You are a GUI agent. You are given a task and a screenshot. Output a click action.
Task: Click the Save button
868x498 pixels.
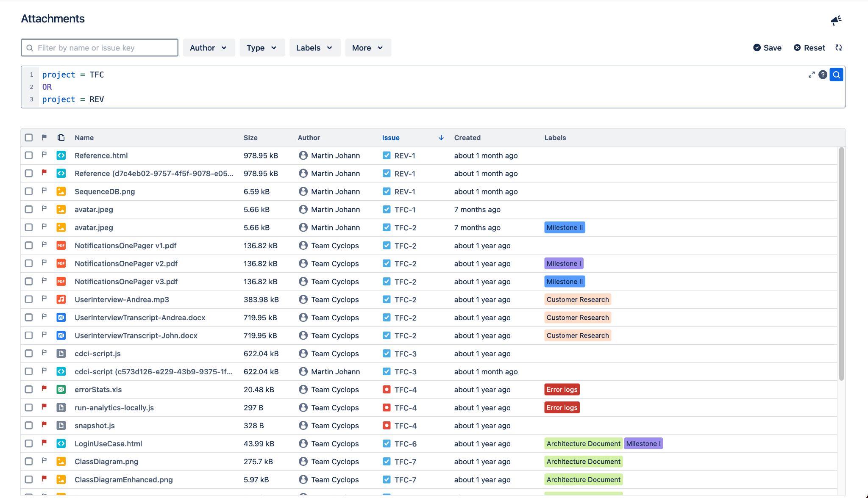(x=767, y=48)
